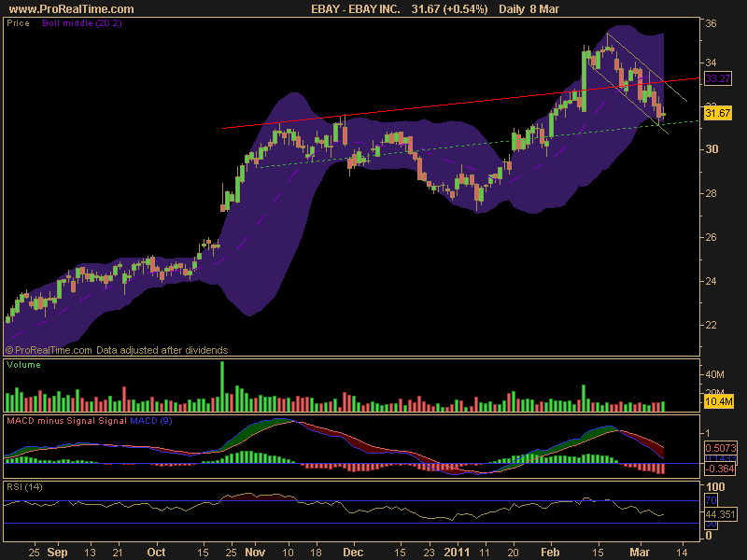747x560 pixels.
Task: Click the ProRealTime.com data adjusted notice
Action: click(117, 350)
